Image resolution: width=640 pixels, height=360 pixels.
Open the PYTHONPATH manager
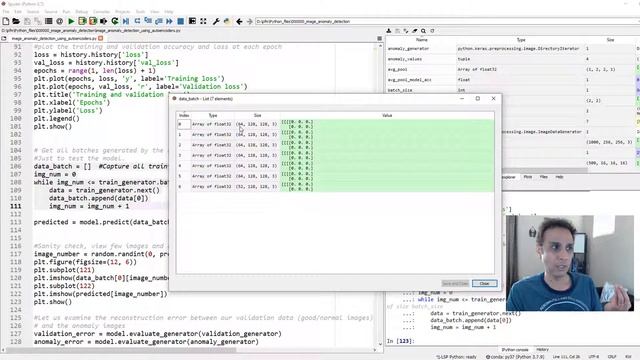pyautogui.click(x=227, y=21)
